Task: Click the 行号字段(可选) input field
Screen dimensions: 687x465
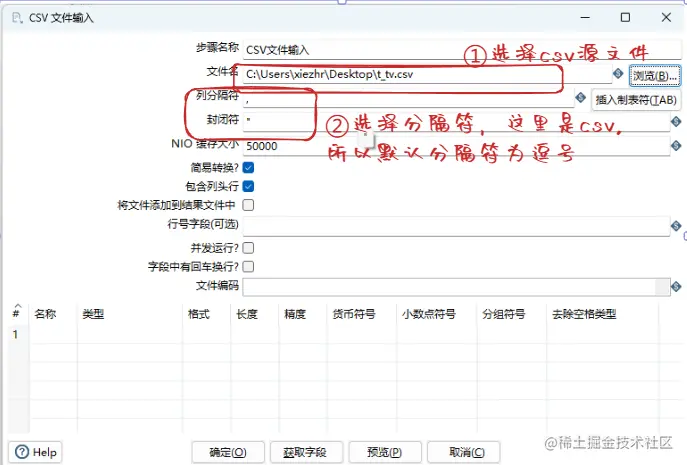Action: point(456,226)
